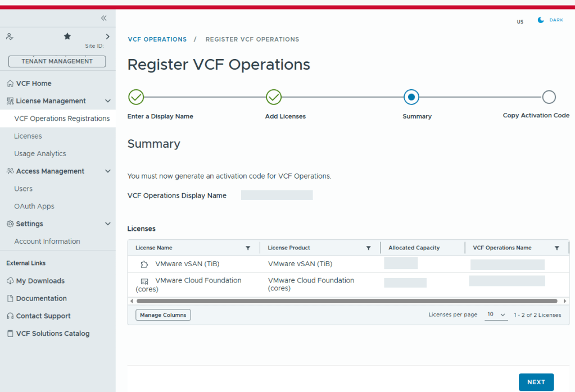
Task: Click the VMware vSAN license row icon
Action: (144, 265)
